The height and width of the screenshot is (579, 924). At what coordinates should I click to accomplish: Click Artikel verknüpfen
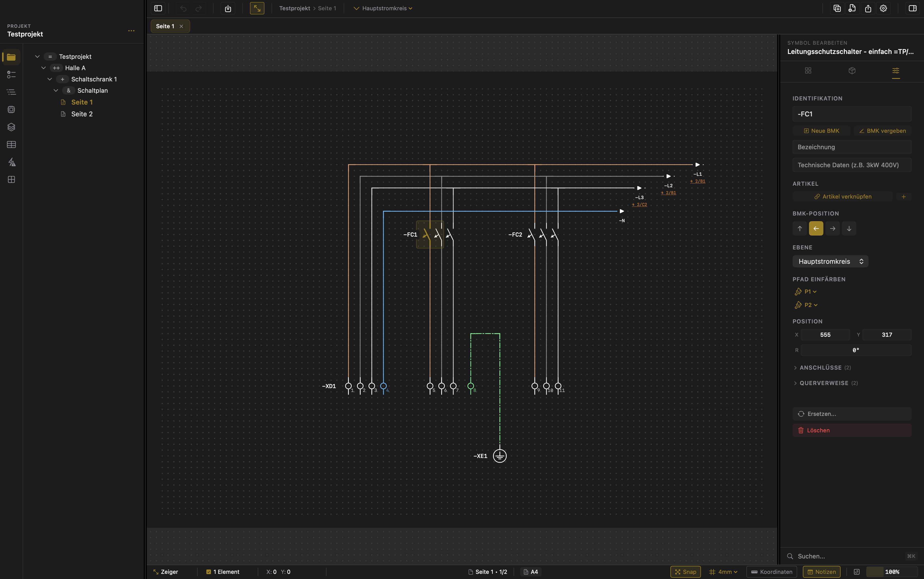pos(842,197)
